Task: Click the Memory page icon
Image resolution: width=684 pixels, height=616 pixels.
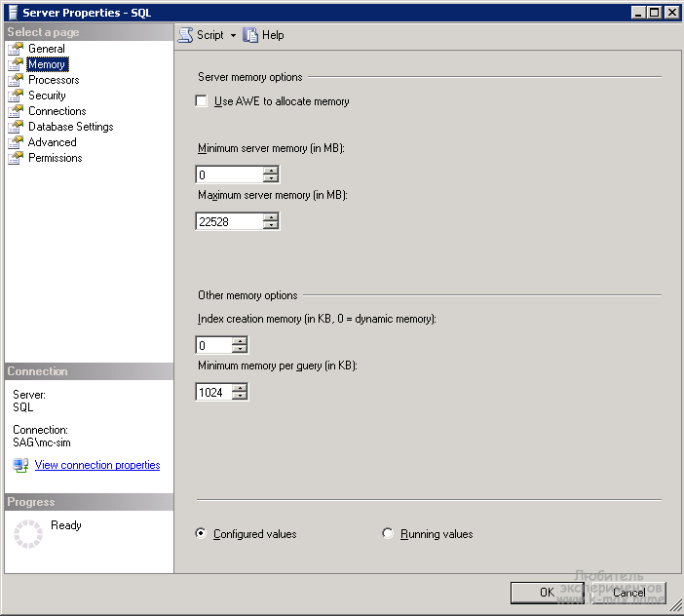Action: (x=16, y=64)
